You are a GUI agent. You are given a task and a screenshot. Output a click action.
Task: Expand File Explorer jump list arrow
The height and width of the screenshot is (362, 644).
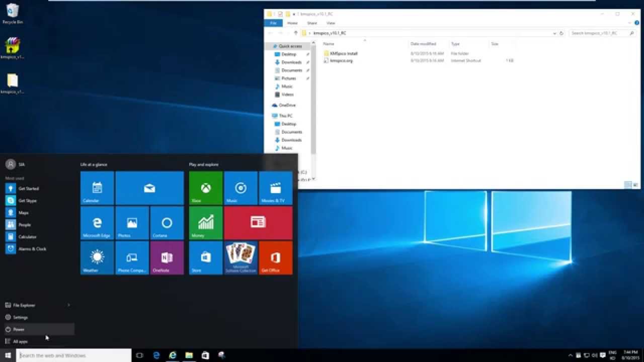coord(68,305)
